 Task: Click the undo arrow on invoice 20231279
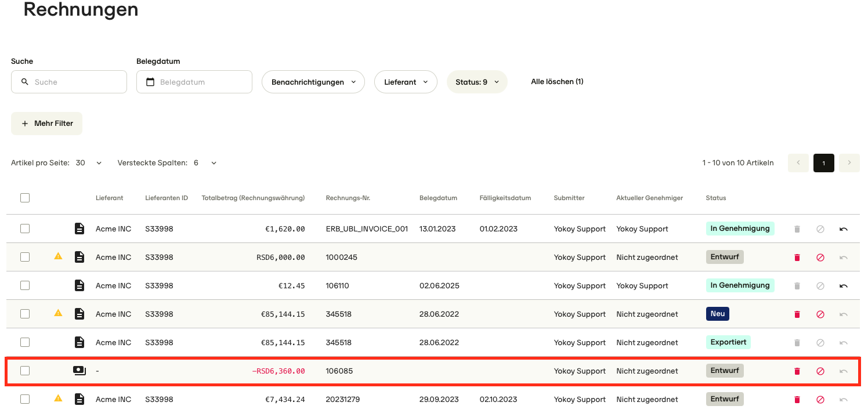[843, 399]
